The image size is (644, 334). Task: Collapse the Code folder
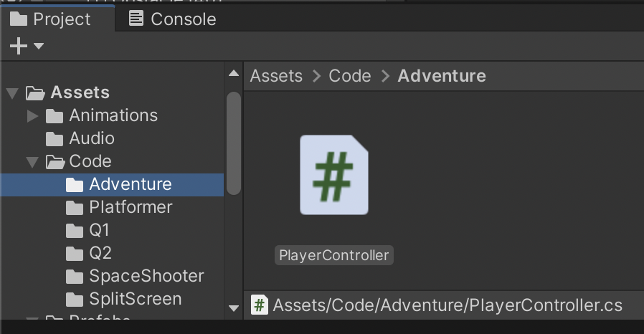(32, 162)
